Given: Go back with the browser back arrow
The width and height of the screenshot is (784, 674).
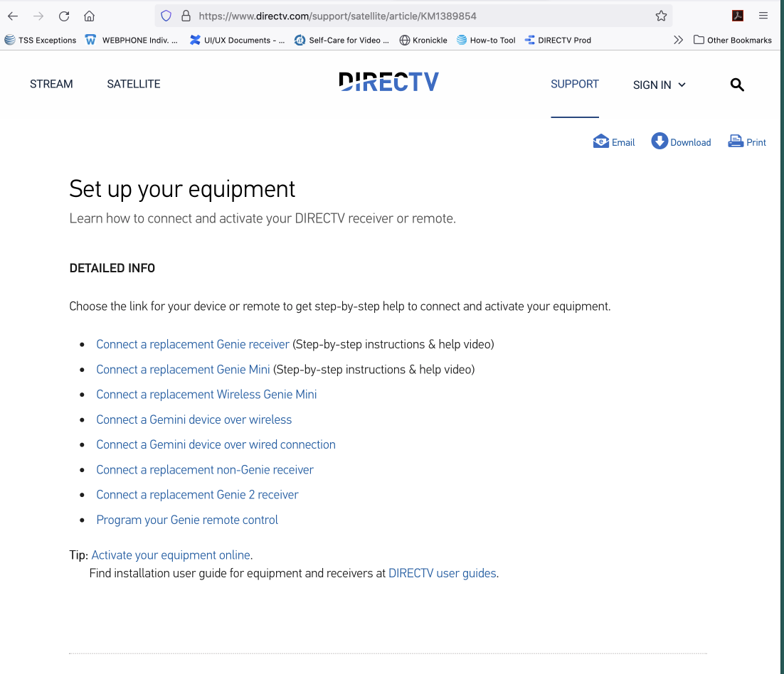Looking at the screenshot, I should pos(13,16).
